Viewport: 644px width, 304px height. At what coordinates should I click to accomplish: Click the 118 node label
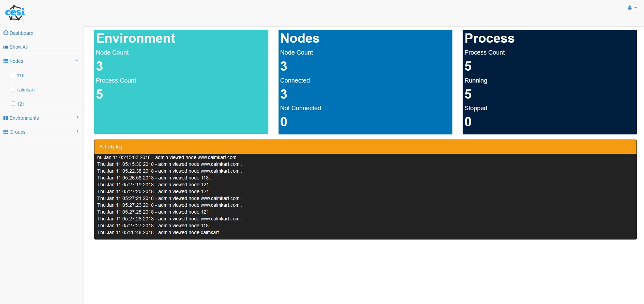point(21,75)
